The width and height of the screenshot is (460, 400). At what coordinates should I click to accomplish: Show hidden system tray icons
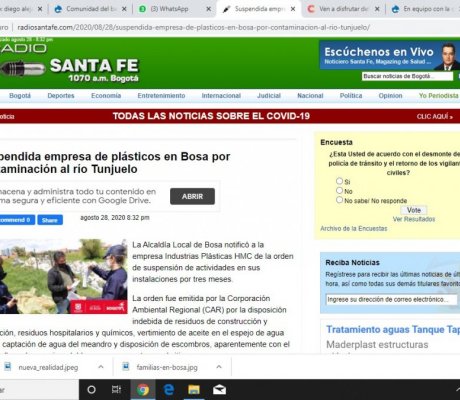click(x=457, y=389)
